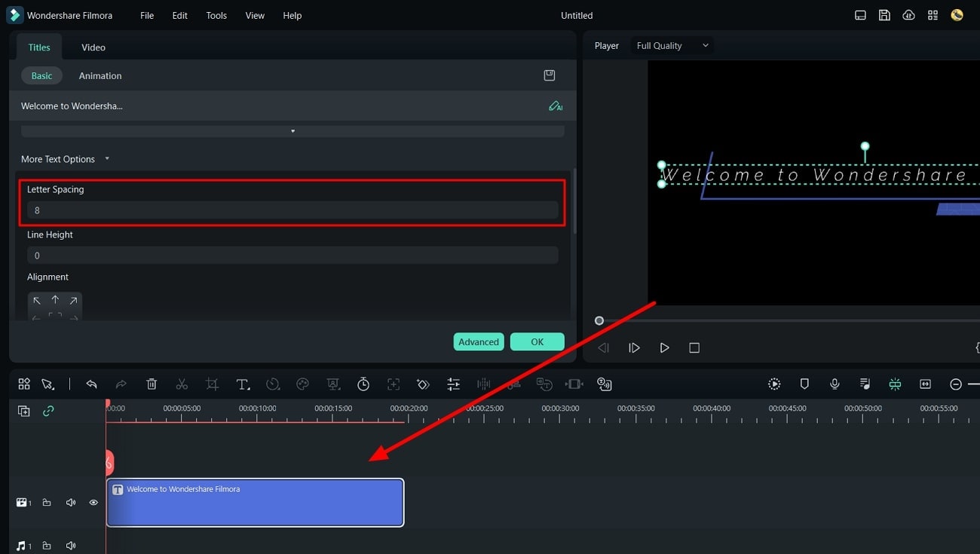Undo the last action
This screenshot has height=554, width=980.
91,384
